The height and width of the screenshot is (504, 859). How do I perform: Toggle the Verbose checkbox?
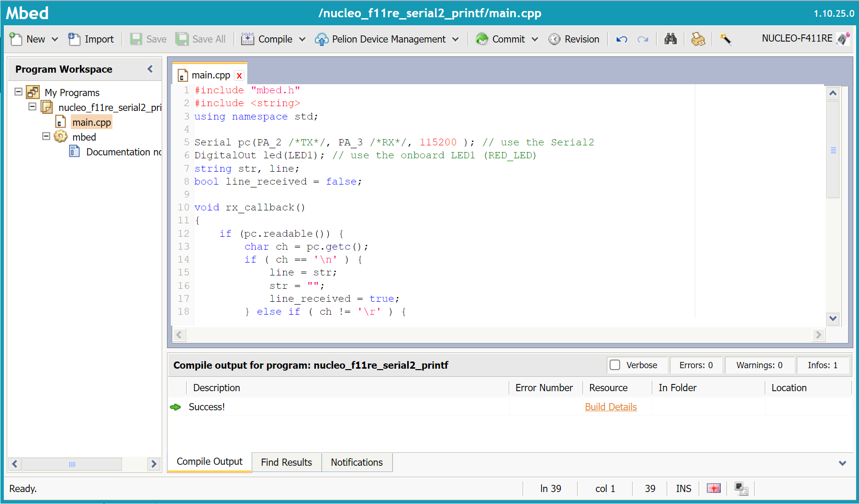615,365
